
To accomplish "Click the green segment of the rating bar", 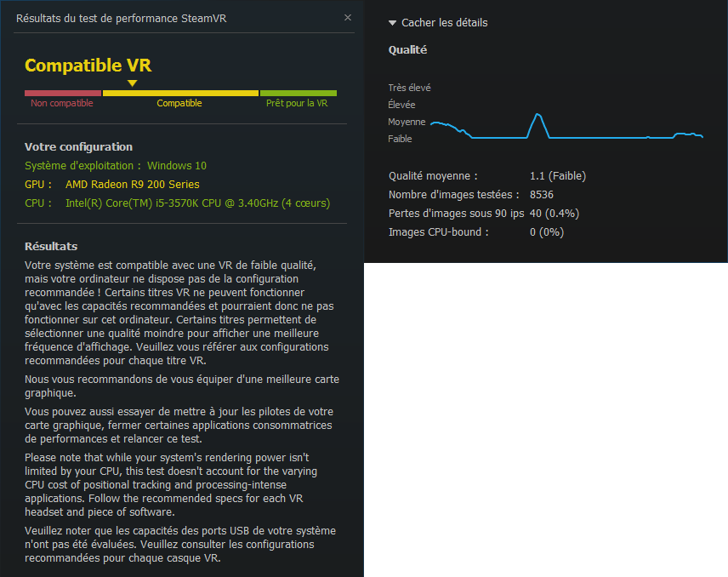I will coord(298,93).
